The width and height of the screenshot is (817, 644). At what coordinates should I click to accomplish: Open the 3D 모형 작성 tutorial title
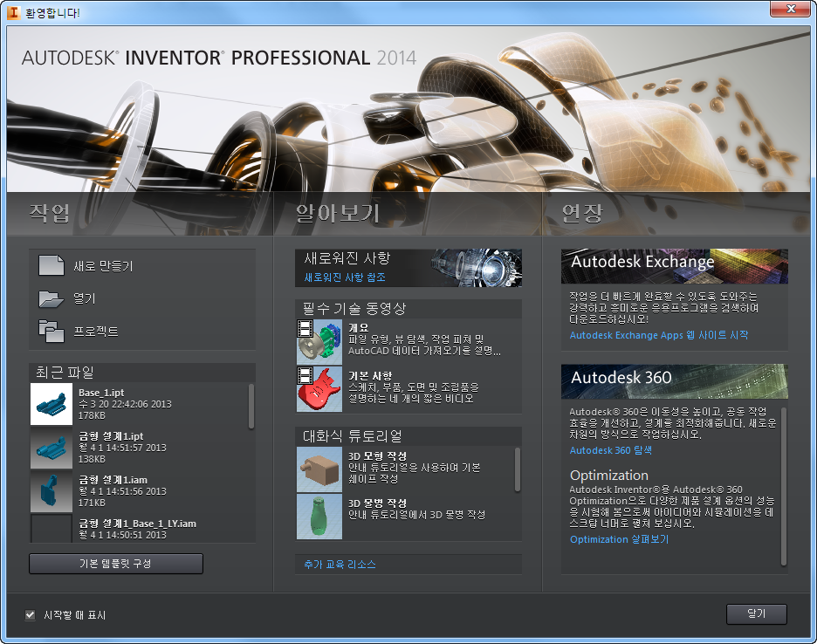(377, 456)
